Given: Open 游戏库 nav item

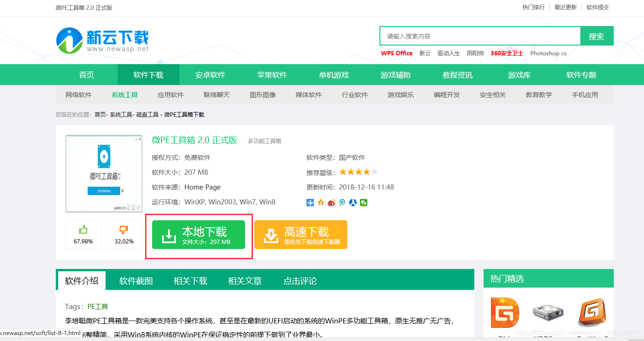Looking at the screenshot, I should pos(519,75).
